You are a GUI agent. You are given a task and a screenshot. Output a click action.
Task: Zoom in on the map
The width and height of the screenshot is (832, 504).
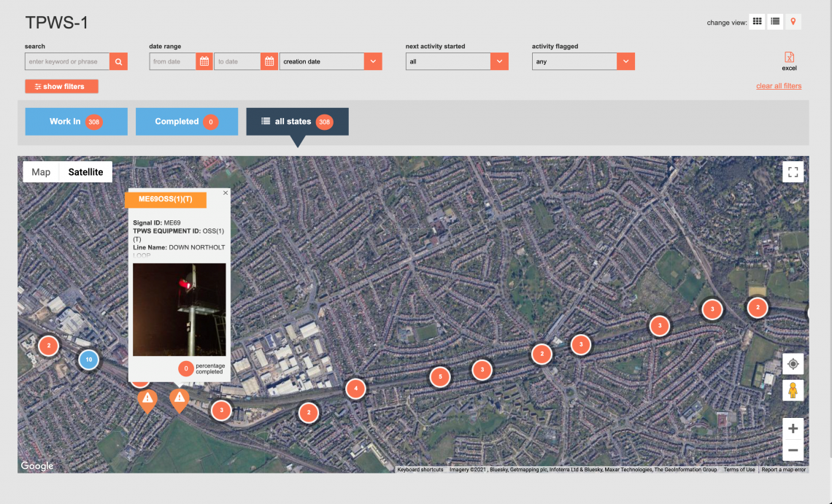(793, 427)
